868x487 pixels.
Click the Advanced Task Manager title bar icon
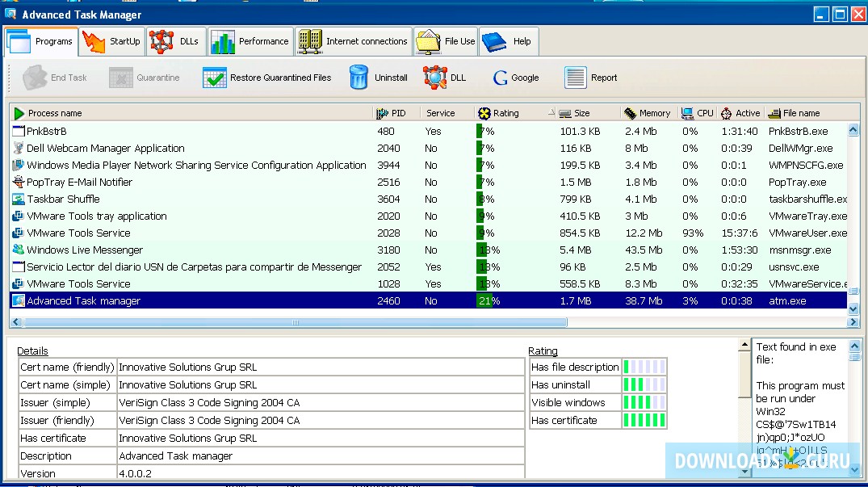10,14
